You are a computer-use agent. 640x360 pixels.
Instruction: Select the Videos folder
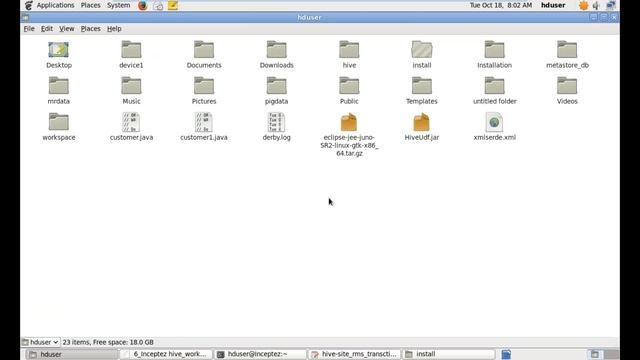click(x=567, y=86)
